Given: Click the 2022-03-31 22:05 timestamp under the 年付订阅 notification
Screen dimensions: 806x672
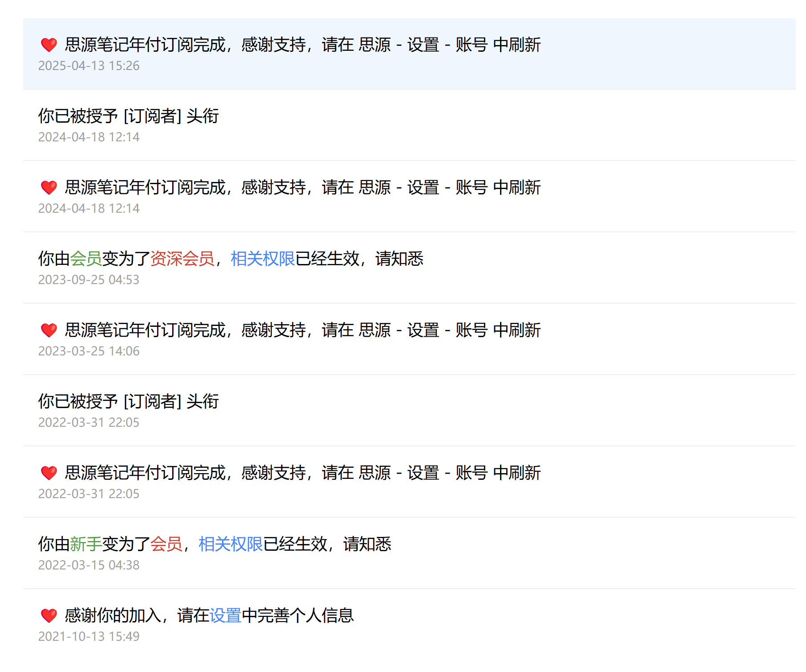Looking at the screenshot, I should click(x=89, y=494).
